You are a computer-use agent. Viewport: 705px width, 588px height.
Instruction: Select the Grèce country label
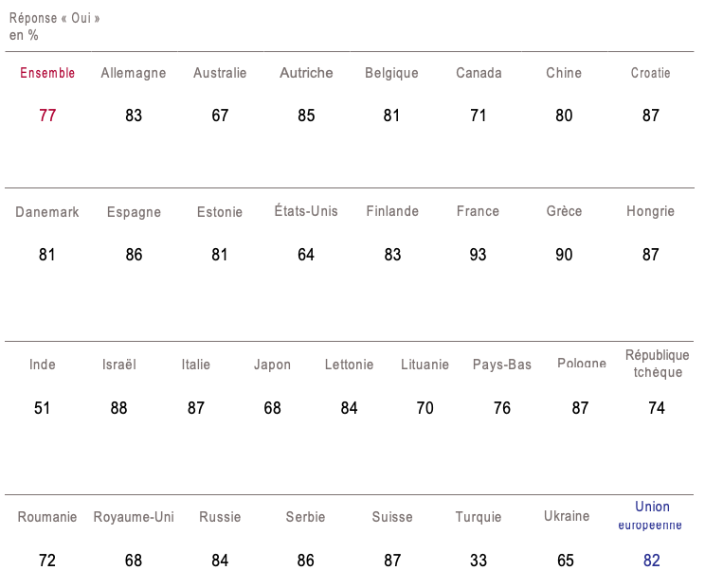tap(565, 211)
